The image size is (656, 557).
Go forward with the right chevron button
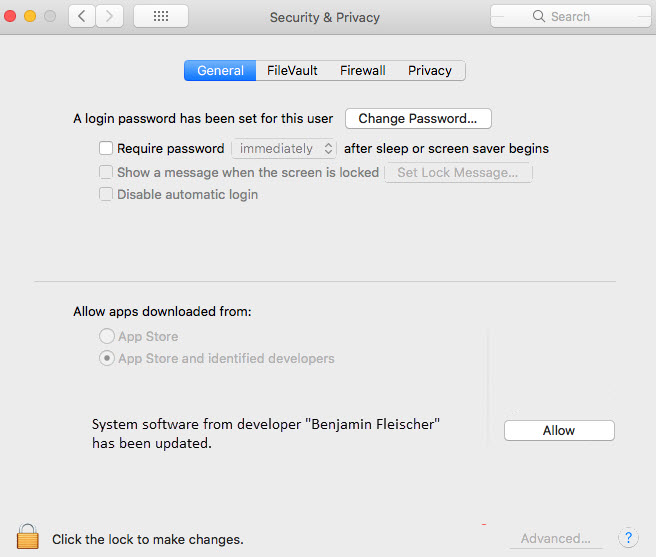click(x=110, y=16)
